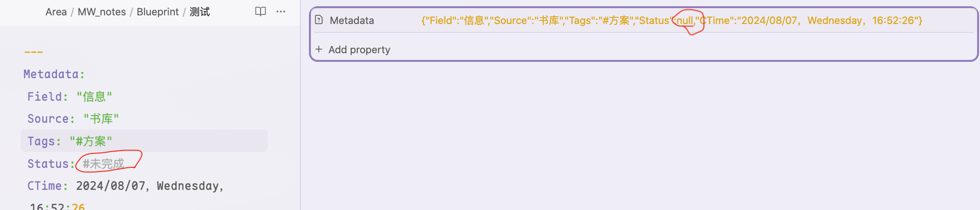Open the Area breadcrumb folder

point(56,12)
